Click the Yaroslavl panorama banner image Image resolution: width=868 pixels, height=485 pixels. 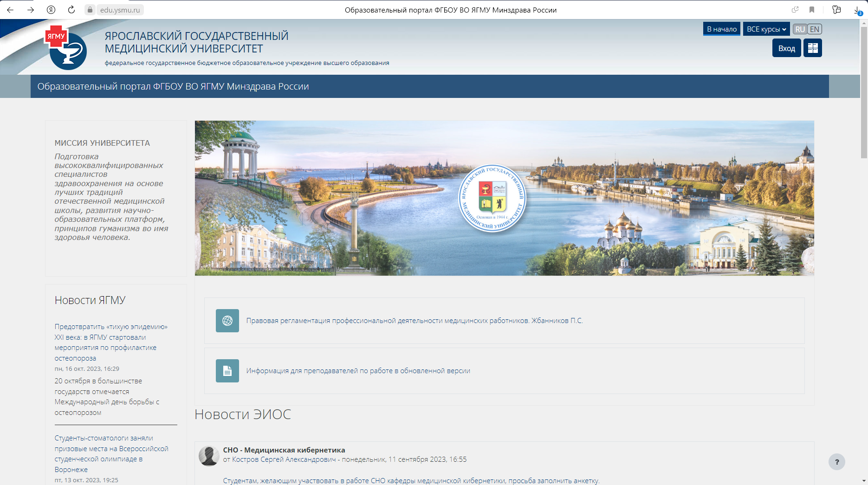[505, 198]
